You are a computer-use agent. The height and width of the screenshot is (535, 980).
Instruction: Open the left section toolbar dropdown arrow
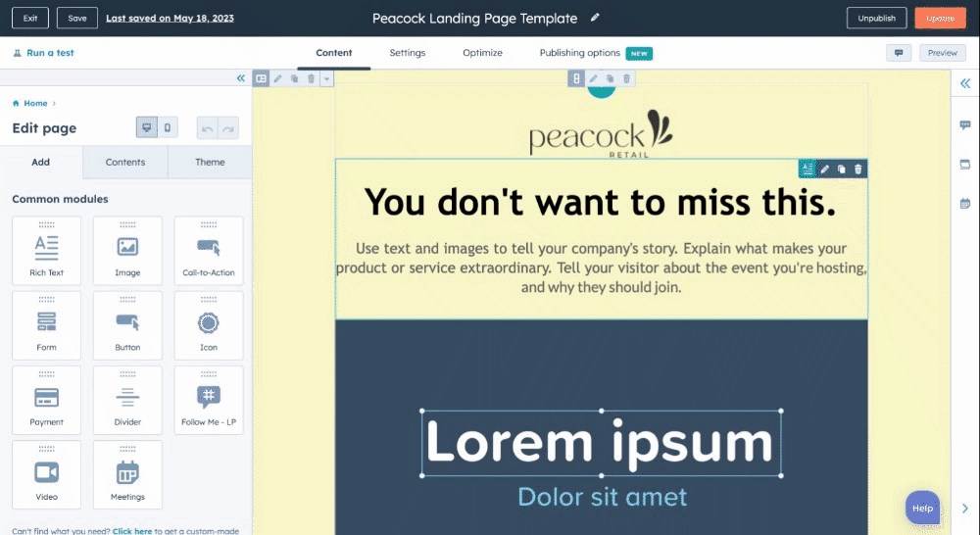pos(326,78)
